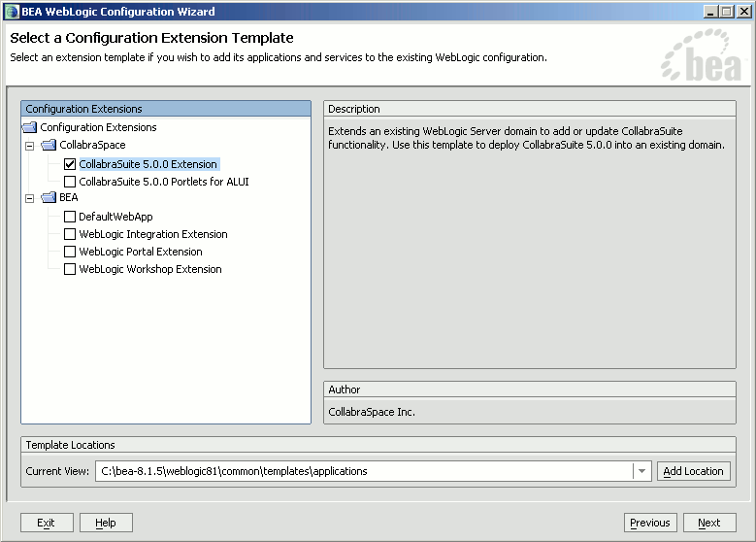This screenshot has height=542, width=756.
Task: Click the WebLogic wizard title bar globe icon
Action: [12, 12]
